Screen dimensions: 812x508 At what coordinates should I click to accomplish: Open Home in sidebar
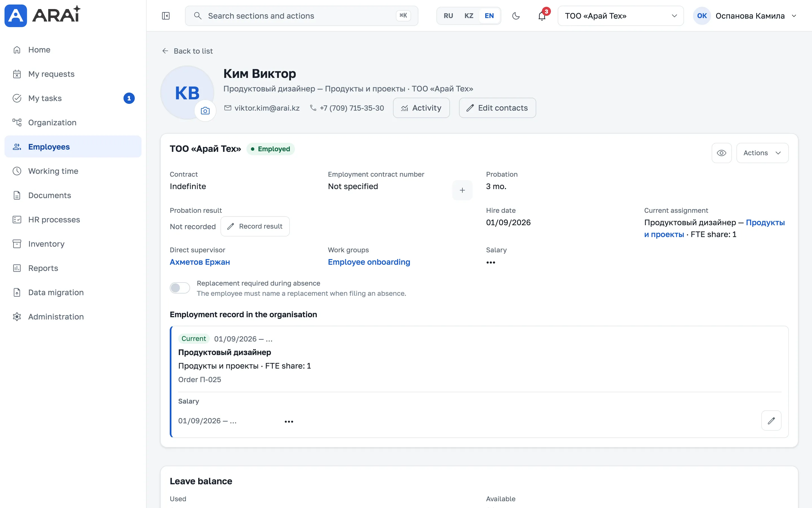pyautogui.click(x=73, y=50)
